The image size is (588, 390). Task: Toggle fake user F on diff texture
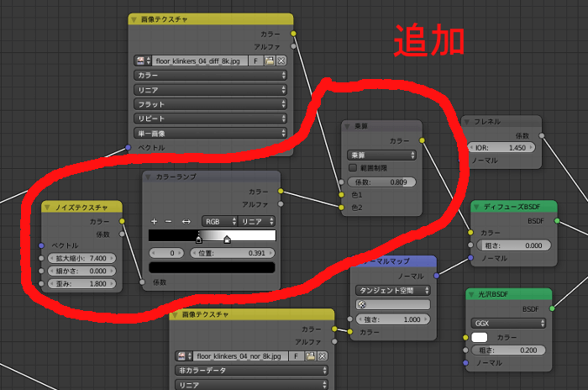(x=255, y=61)
